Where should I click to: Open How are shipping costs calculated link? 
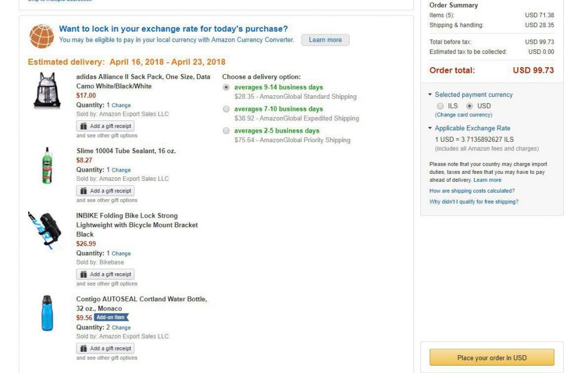472,191
